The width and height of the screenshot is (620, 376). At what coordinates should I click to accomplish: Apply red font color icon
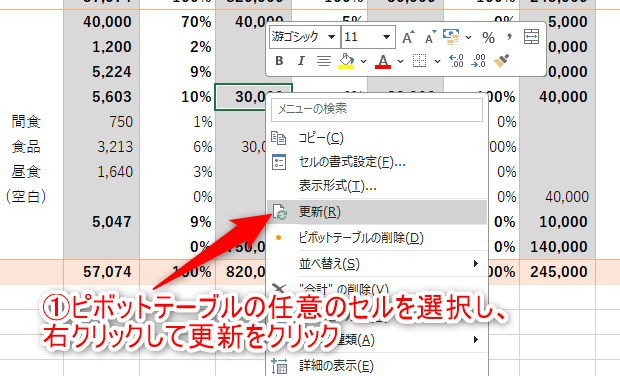[x=383, y=61]
